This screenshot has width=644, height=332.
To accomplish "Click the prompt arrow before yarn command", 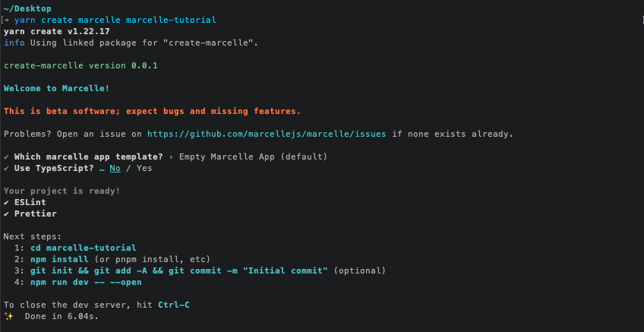I will pos(7,21).
